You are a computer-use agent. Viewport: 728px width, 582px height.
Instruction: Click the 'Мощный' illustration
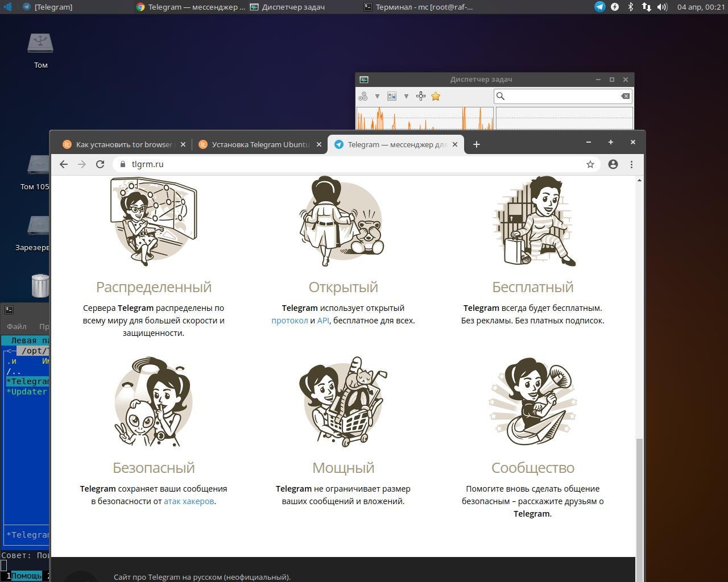click(x=343, y=402)
